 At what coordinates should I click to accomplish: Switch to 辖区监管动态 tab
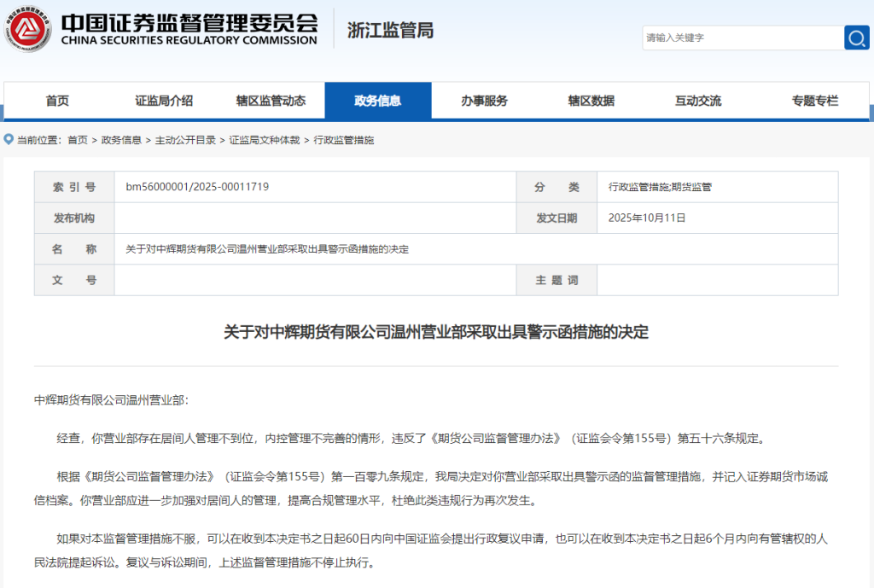271,101
